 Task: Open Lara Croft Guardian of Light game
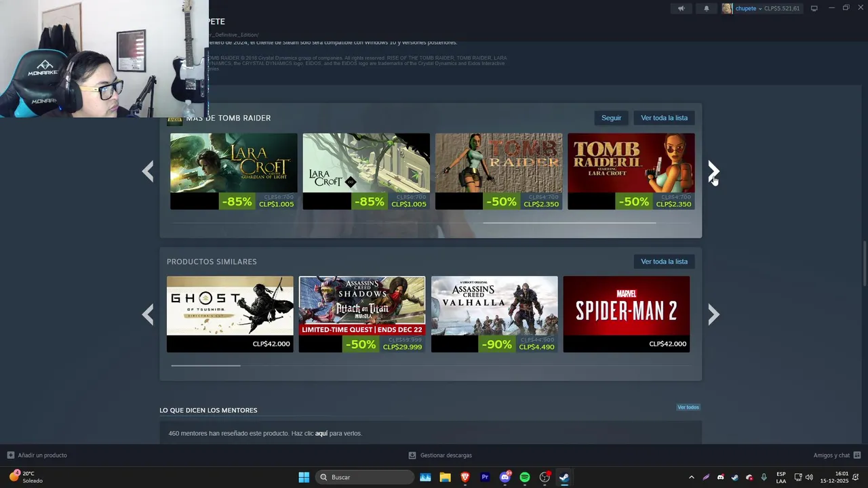tap(233, 171)
